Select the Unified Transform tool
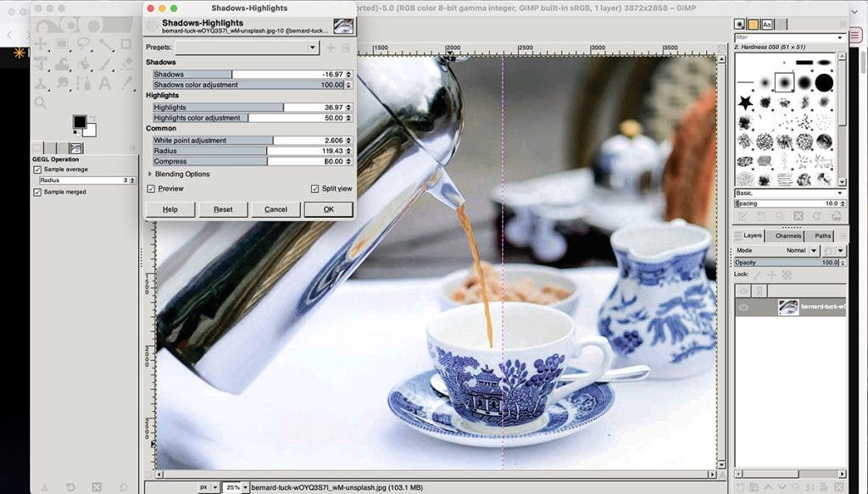Image resolution: width=868 pixels, height=494 pixels. (41, 64)
